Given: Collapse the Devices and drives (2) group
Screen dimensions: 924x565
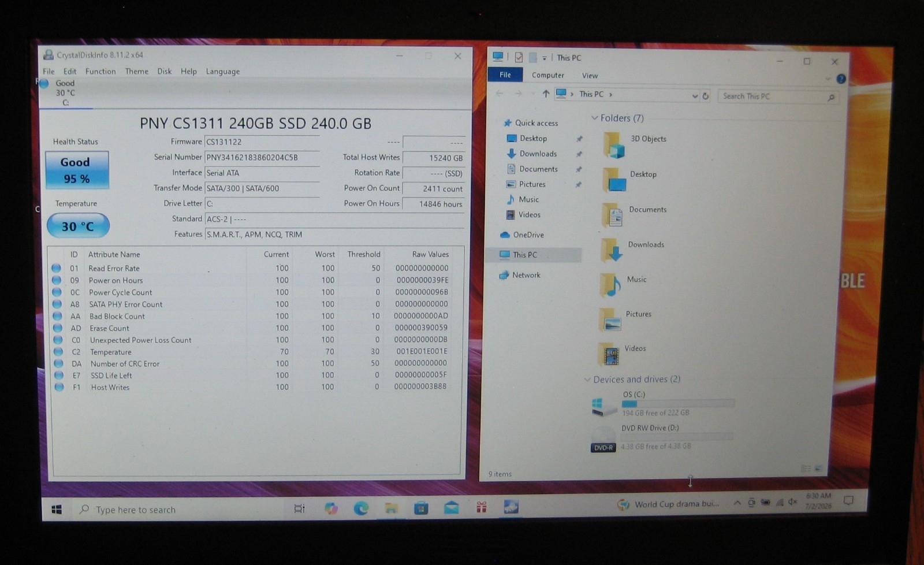Looking at the screenshot, I should (587, 380).
